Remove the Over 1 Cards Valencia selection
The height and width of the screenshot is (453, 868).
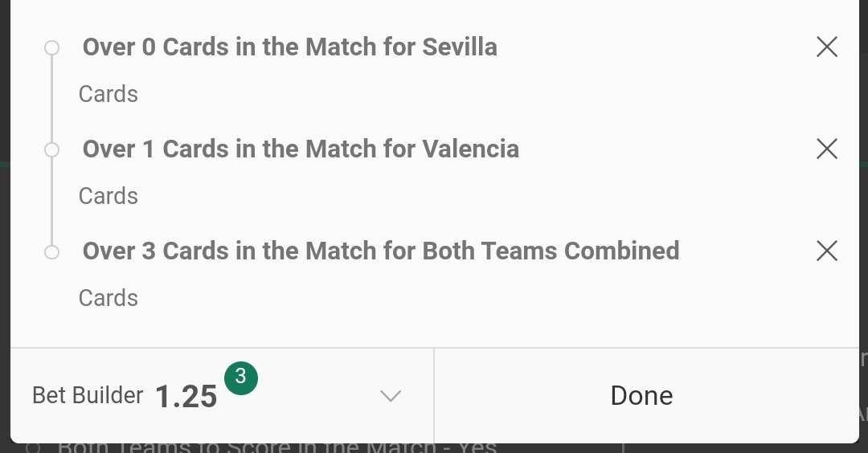(826, 149)
